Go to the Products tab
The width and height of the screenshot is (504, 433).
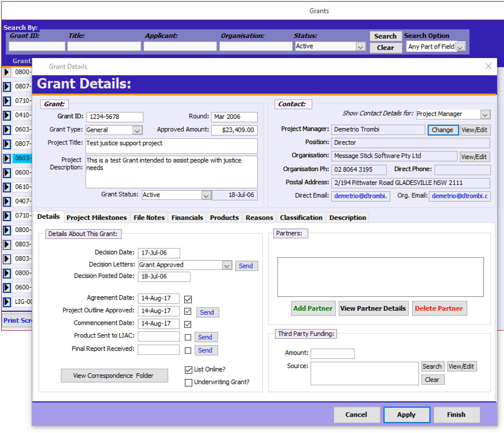224,218
